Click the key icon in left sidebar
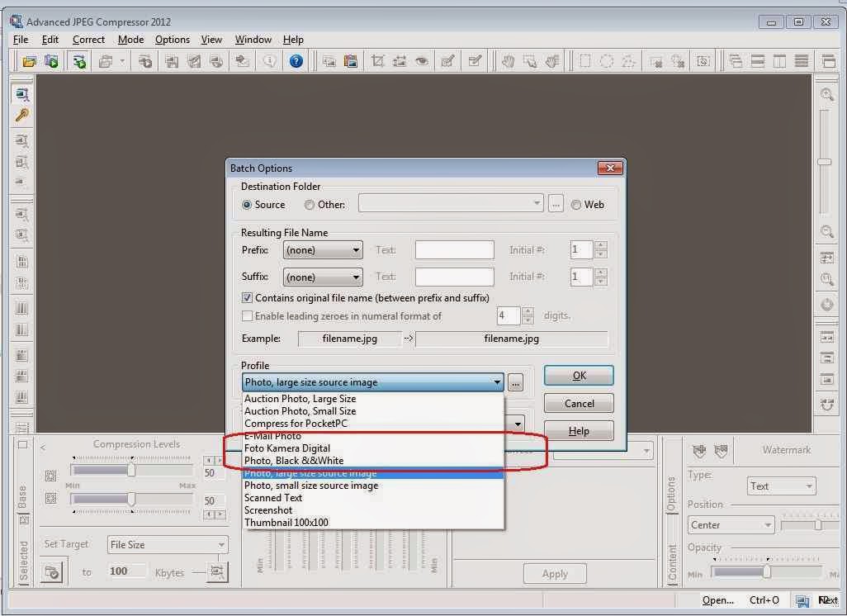This screenshot has height=616, width=847. tap(22, 115)
